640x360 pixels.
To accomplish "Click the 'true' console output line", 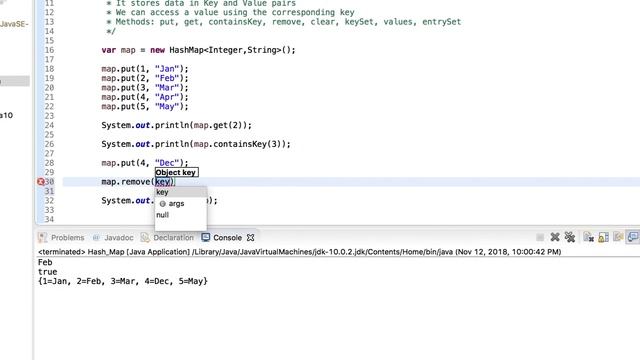I will (x=47, y=271).
